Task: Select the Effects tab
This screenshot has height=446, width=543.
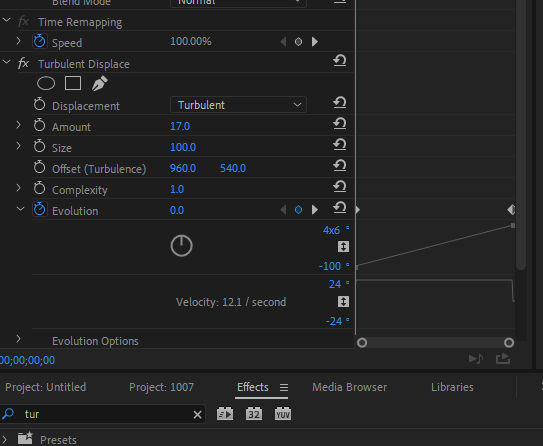Action: 253,387
